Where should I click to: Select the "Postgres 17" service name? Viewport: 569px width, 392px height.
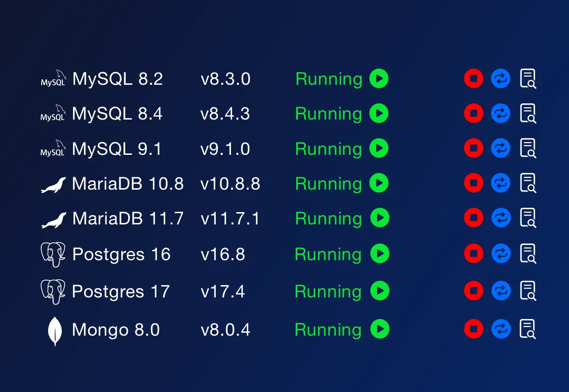point(121,292)
